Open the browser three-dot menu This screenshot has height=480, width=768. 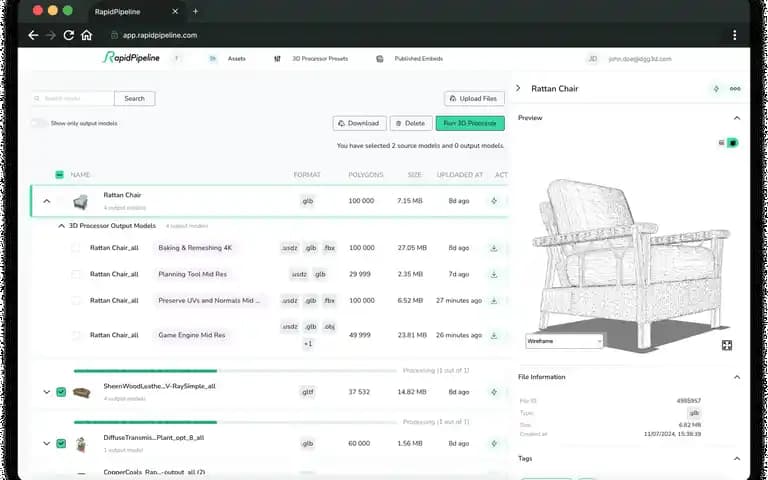coord(734,35)
